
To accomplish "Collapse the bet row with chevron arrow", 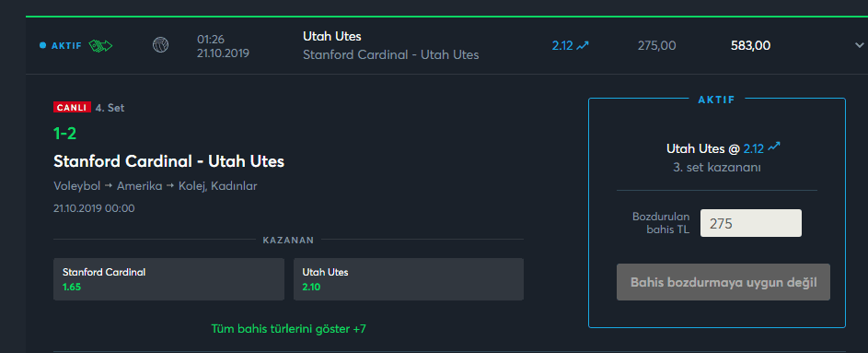I will click(859, 45).
